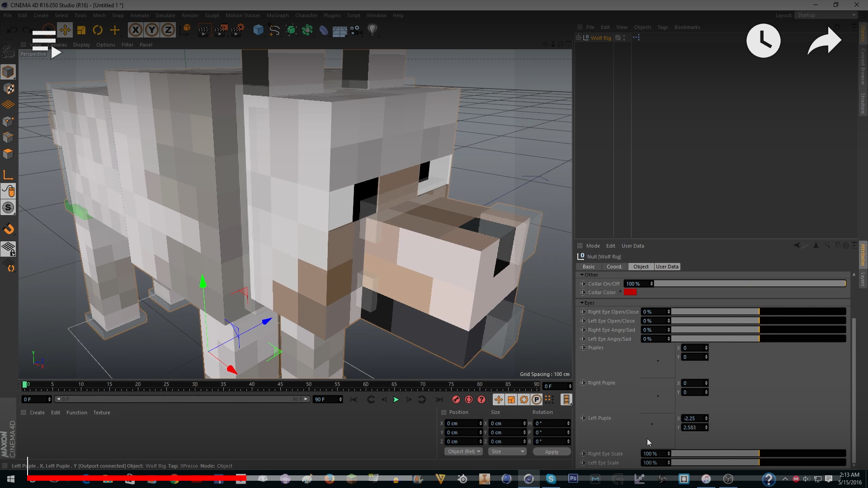Click the Left Eye Scale slider
The height and width of the screenshot is (488, 868).
pyautogui.click(x=759, y=463)
